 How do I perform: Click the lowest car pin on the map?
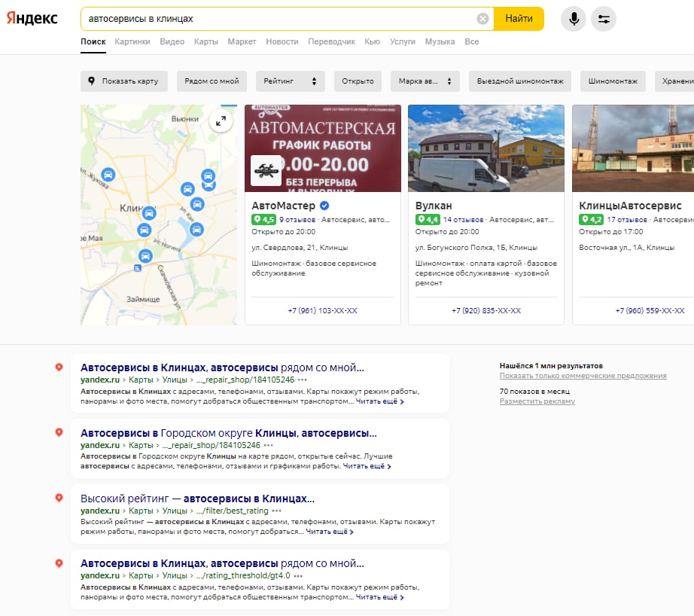(x=145, y=255)
